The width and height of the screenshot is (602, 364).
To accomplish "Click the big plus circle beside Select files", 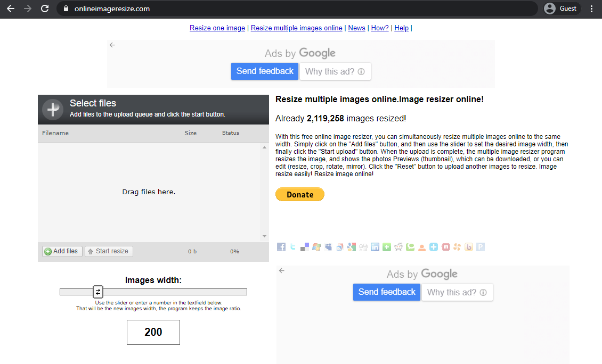I will coord(53,109).
